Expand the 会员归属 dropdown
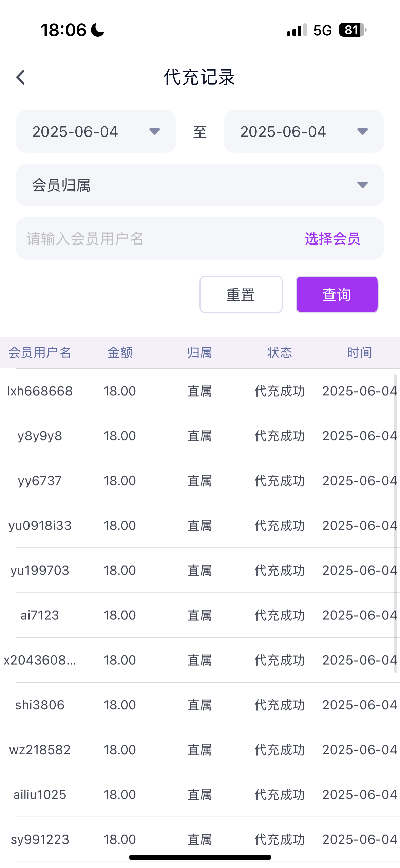The height and width of the screenshot is (868, 400). (x=199, y=185)
